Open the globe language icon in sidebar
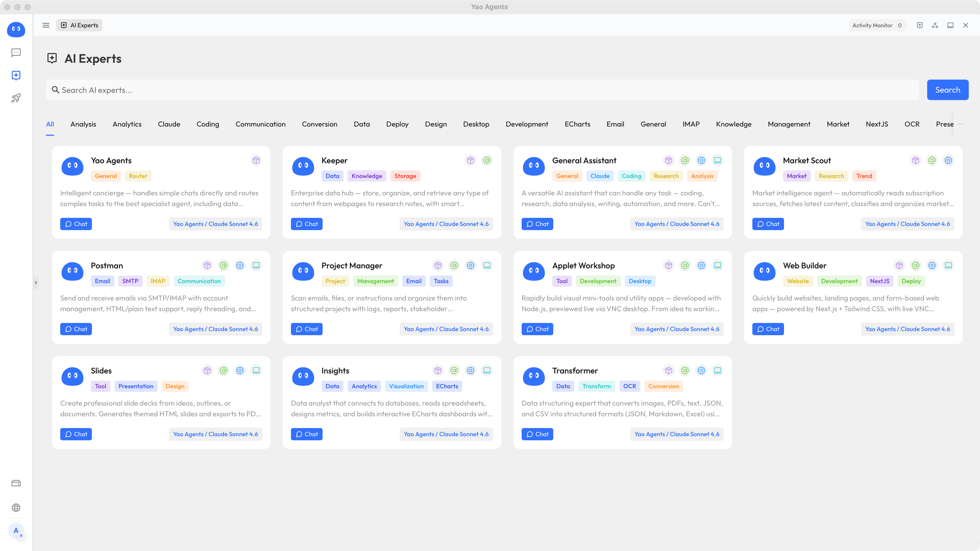 point(16,508)
